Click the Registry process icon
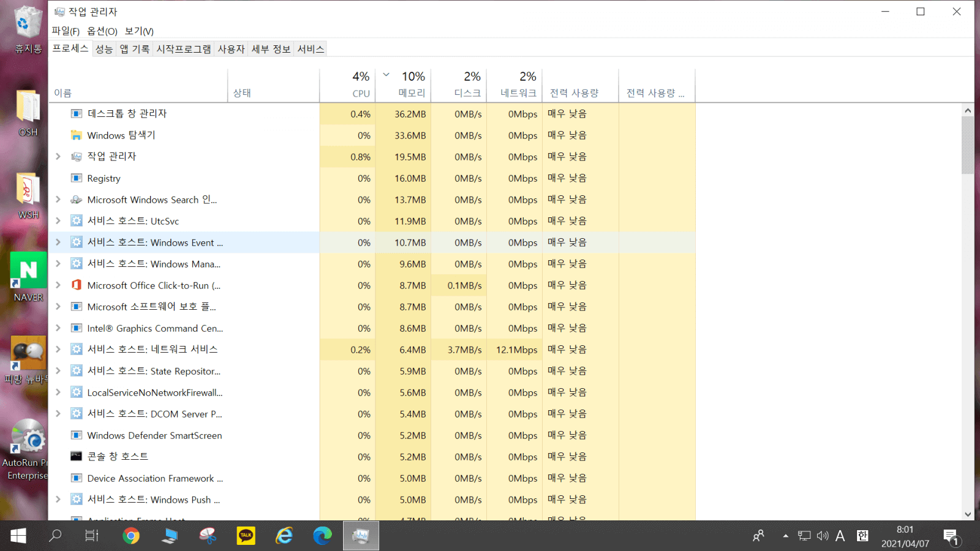 coord(77,178)
